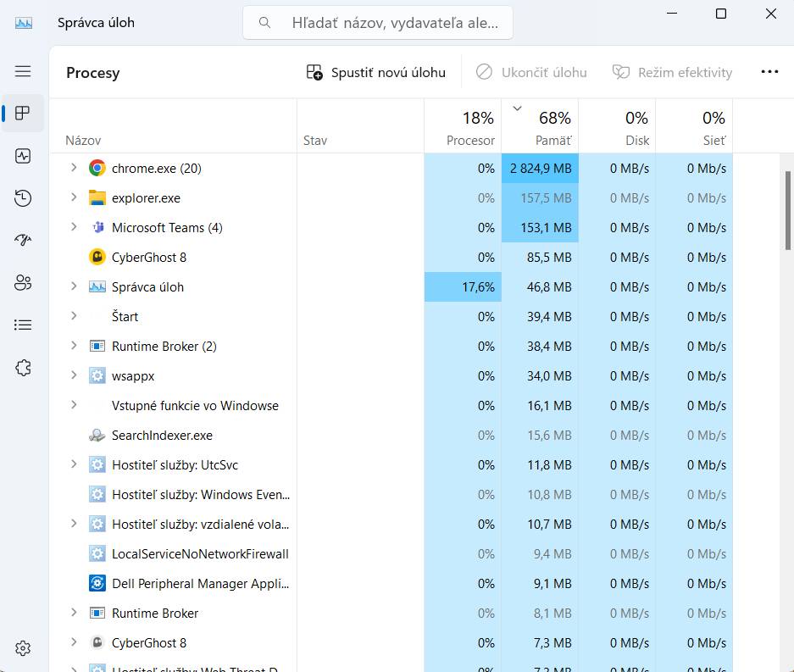The width and height of the screenshot is (794, 672).
Task: Click the process search input field
Action: 378,23
